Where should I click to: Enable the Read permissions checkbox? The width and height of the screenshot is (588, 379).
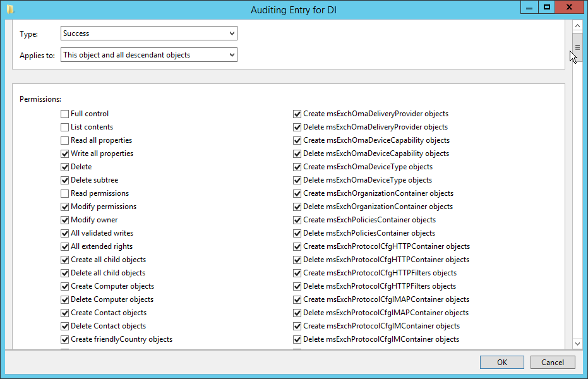coord(65,194)
